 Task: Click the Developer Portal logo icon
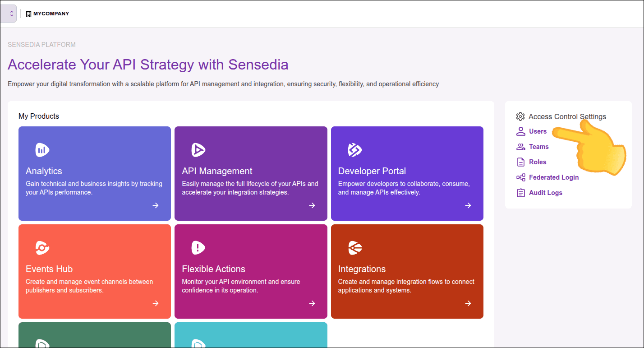(354, 150)
